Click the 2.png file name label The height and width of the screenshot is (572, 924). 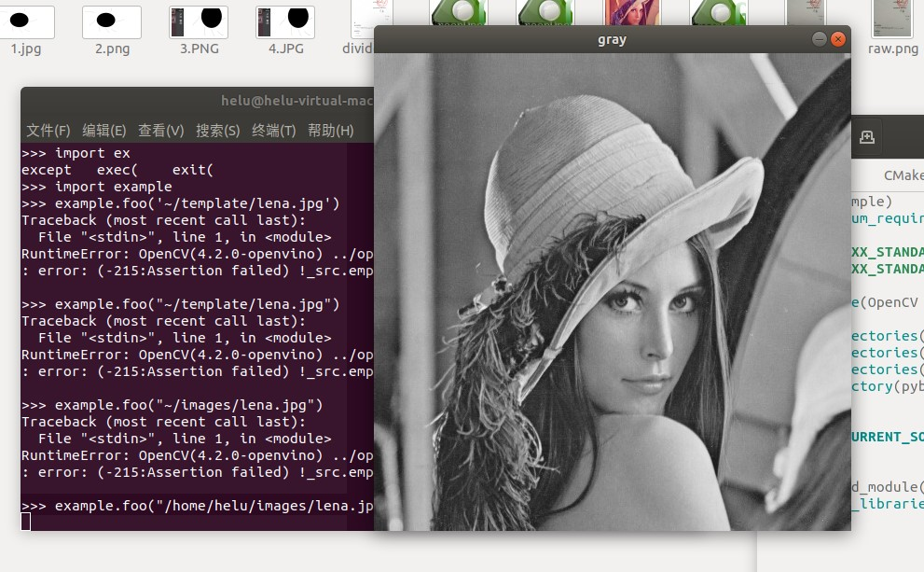(x=113, y=49)
